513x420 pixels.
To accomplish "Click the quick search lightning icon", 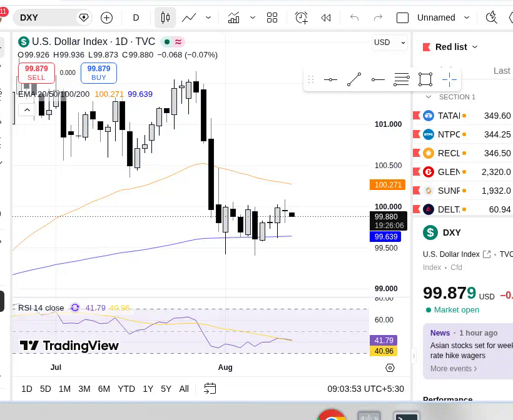I will pyautogui.click(x=491, y=17).
